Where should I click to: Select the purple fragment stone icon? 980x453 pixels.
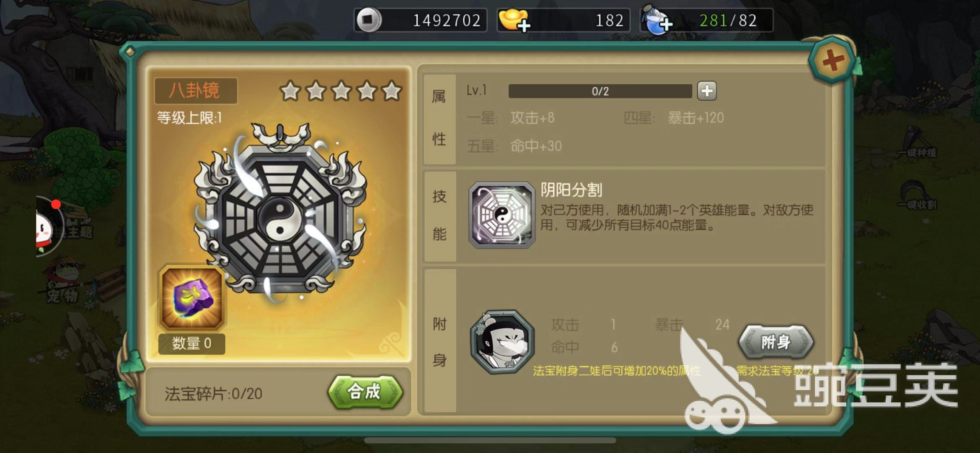tap(192, 298)
